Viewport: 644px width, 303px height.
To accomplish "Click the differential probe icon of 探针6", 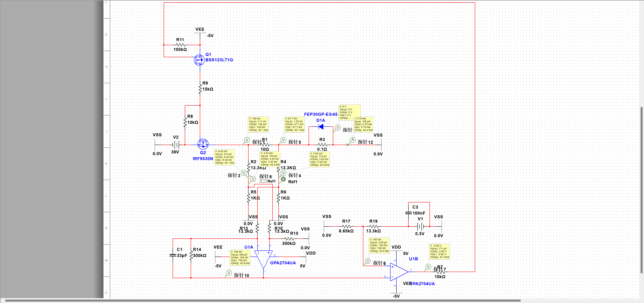I will (x=253, y=179).
